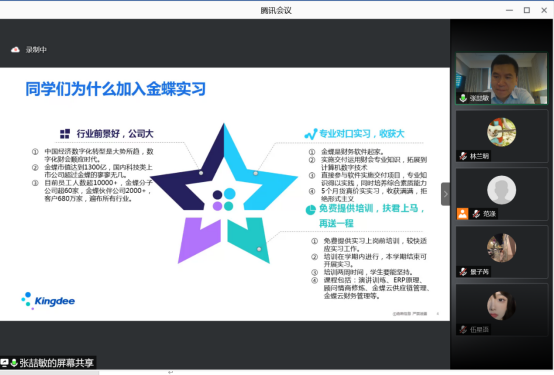Select 景子芮's participant avatar
The image size is (554, 375).
(x=501, y=247)
